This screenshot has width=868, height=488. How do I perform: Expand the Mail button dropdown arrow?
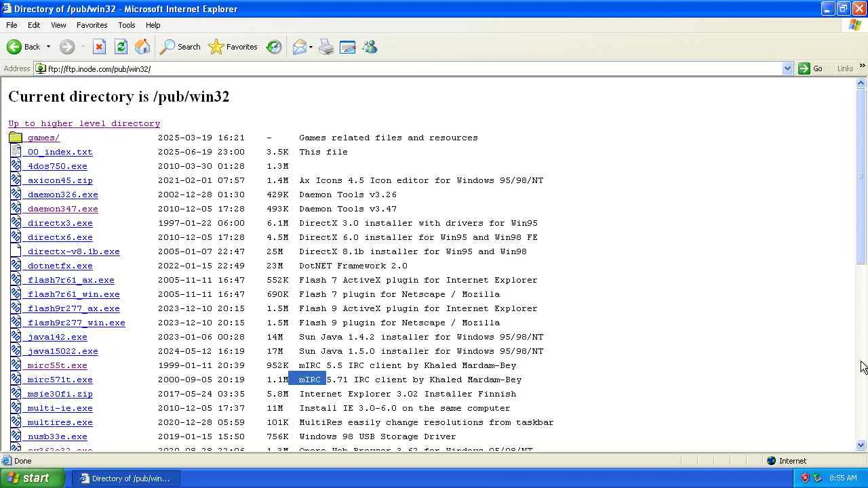click(x=311, y=47)
